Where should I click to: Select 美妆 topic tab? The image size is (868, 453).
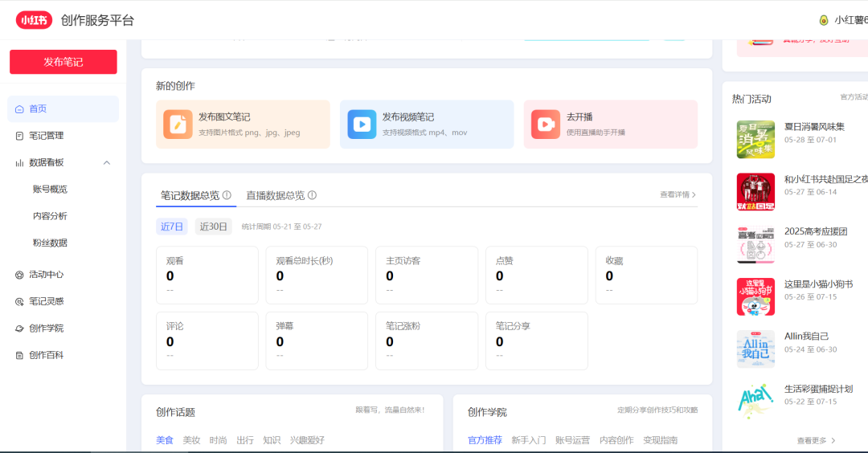191,440
